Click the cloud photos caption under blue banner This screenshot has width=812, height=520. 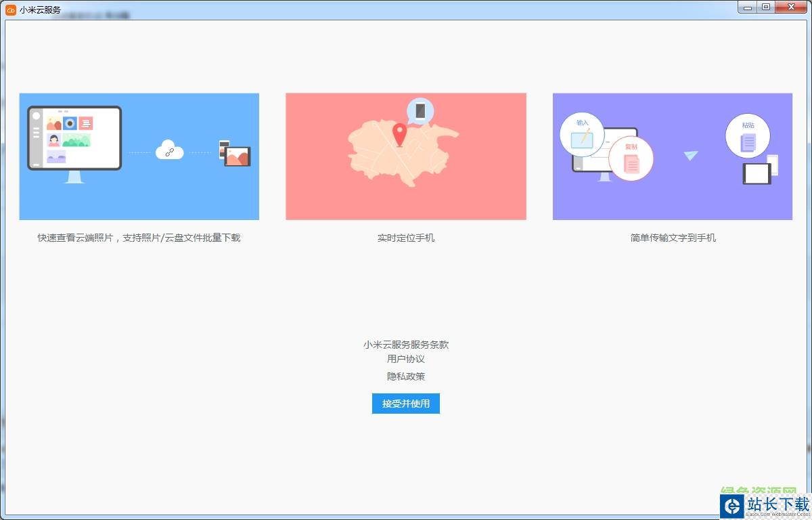tap(139, 238)
